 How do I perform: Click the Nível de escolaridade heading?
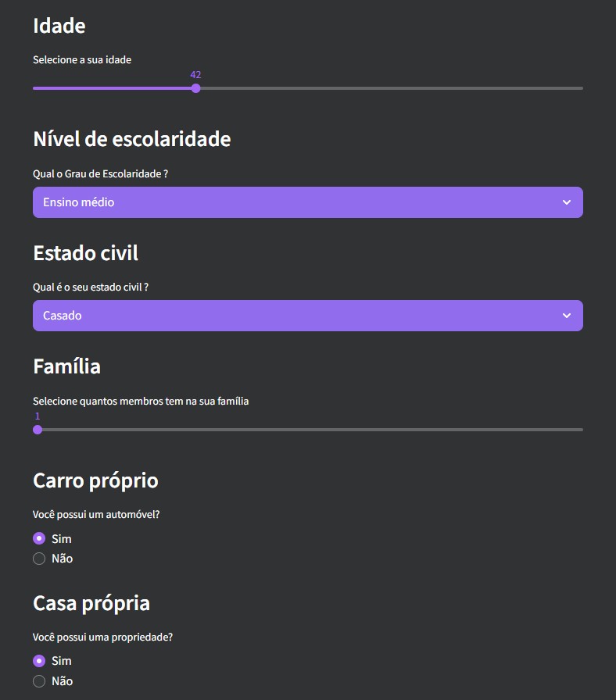pyautogui.click(x=131, y=139)
